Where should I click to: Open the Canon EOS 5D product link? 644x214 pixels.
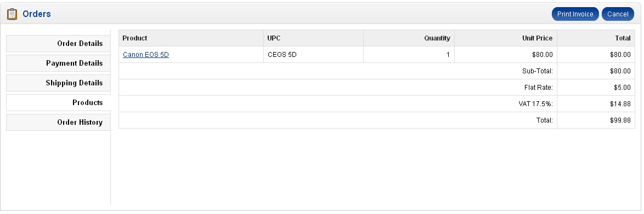146,55
